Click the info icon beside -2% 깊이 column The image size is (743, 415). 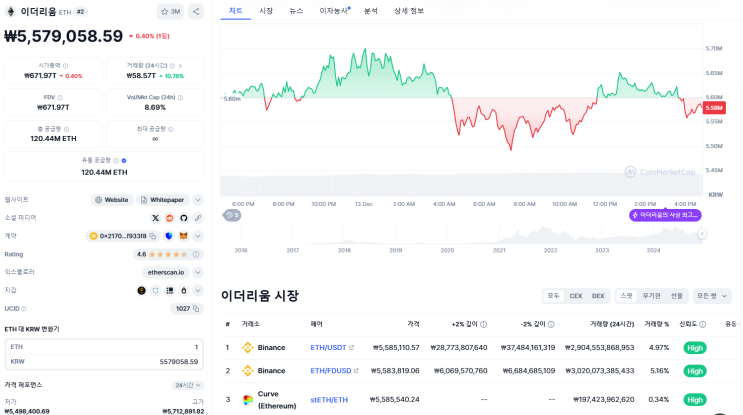click(x=551, y=325)
